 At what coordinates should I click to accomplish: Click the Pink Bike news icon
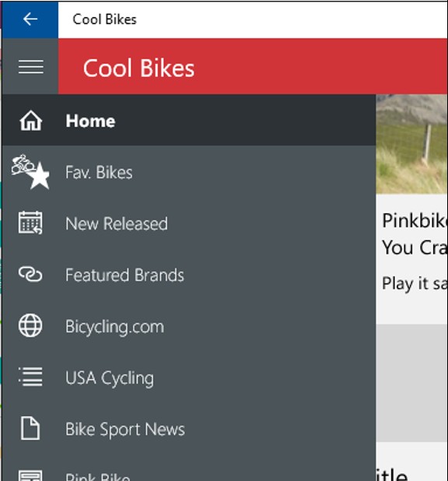coord(30,476)
